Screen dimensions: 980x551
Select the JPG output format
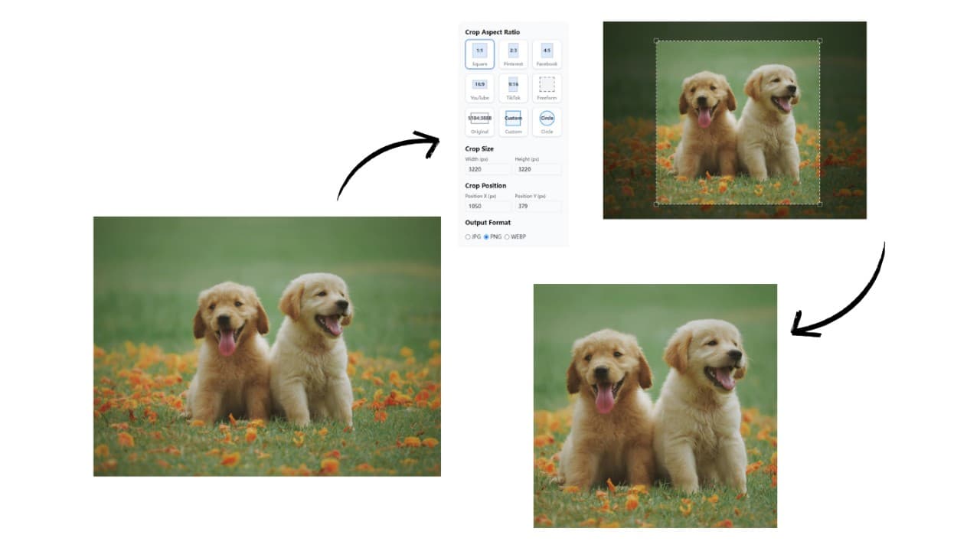469,236
